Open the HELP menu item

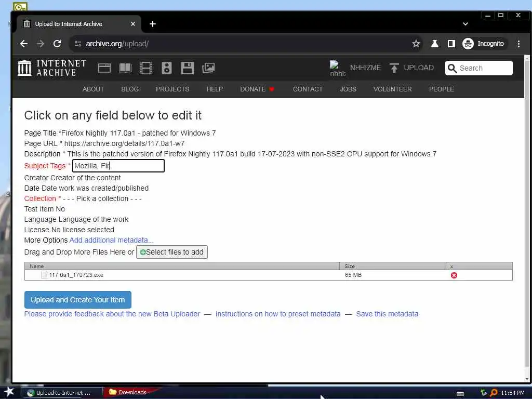click(x=215, y=89)
